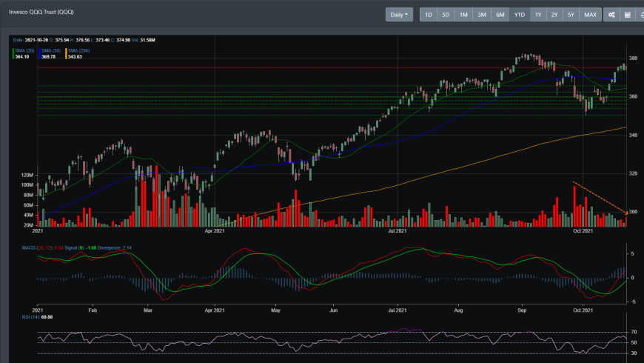Screen dimensions: 644x363
Task: Click the blue SMA 50 color bar
Action: [x=39, y=53]
